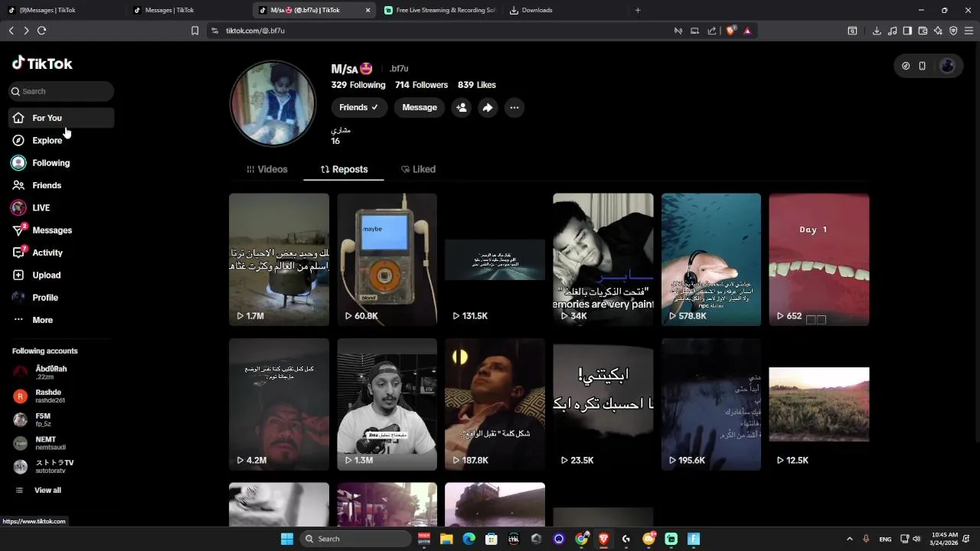Click the TikTok coins icon at top right
Image resolution: width=980 pixels, height=551 pixels.
coord(906,66)
